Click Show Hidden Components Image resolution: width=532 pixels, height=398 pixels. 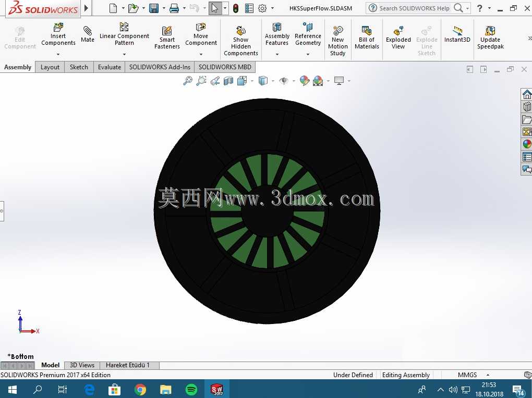click(x=241, y=41)
